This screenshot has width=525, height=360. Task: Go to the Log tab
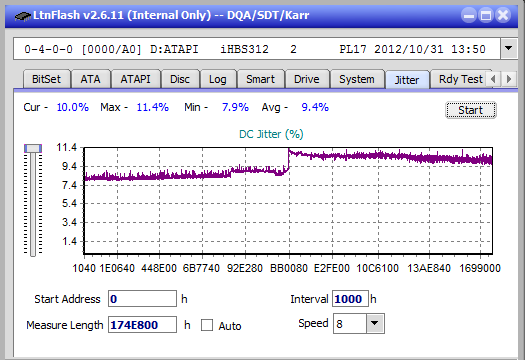pyautogui.click(x=218, y=79)
